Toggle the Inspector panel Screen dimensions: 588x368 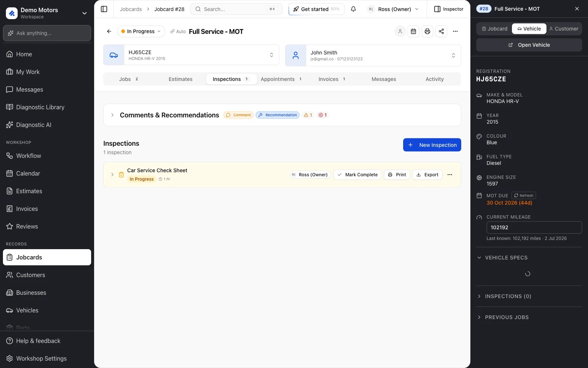[x=449, y=9]
